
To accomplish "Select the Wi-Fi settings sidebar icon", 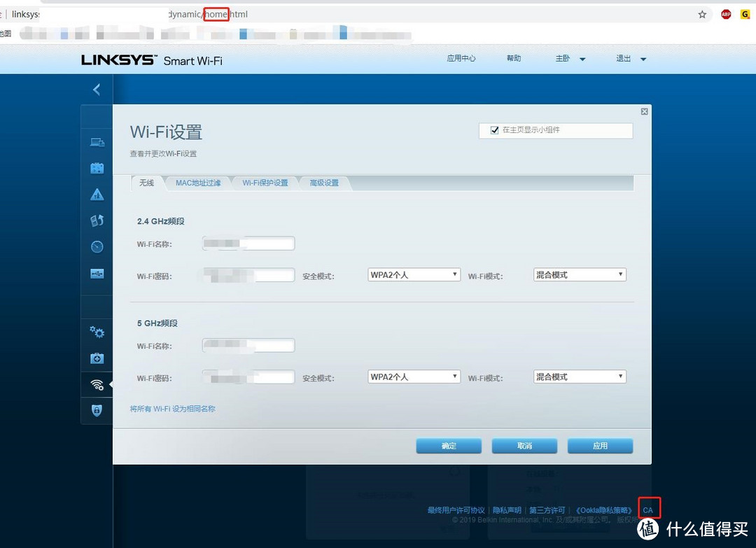I will (97, 384).
